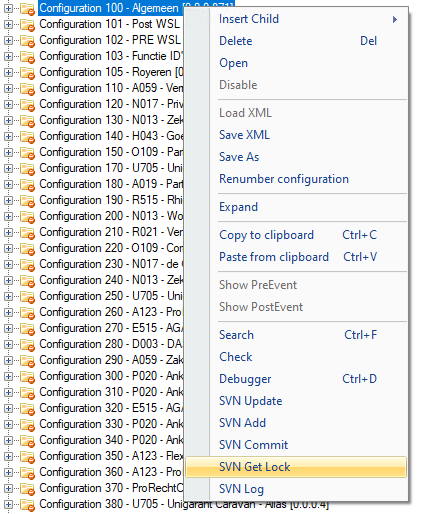The image size is (437, 514).
Task: Click folder icon of Configuration 101 - Post WSL
Action: (27, 25)
